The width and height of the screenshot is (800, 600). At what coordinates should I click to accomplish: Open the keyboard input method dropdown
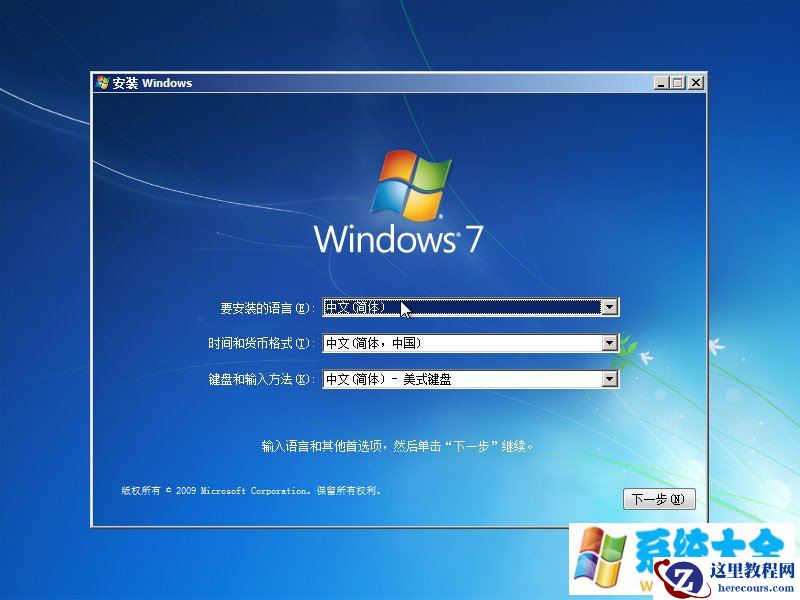pos(610,379)
